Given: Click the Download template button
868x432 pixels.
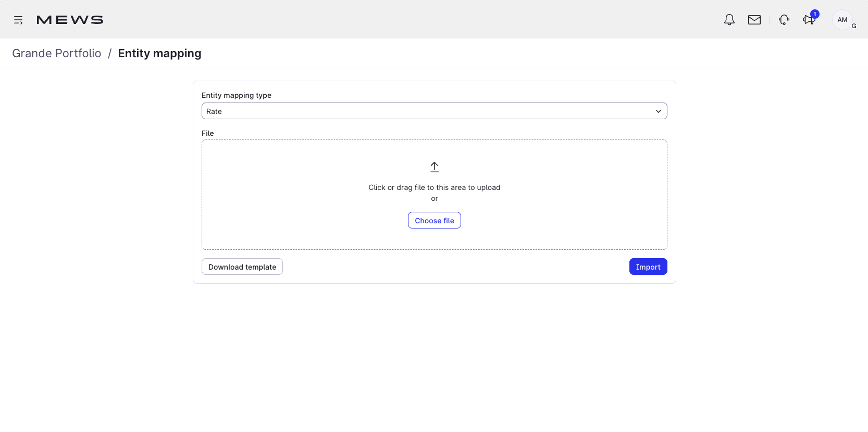Looking at the screenshot, I should coord(242,267).
